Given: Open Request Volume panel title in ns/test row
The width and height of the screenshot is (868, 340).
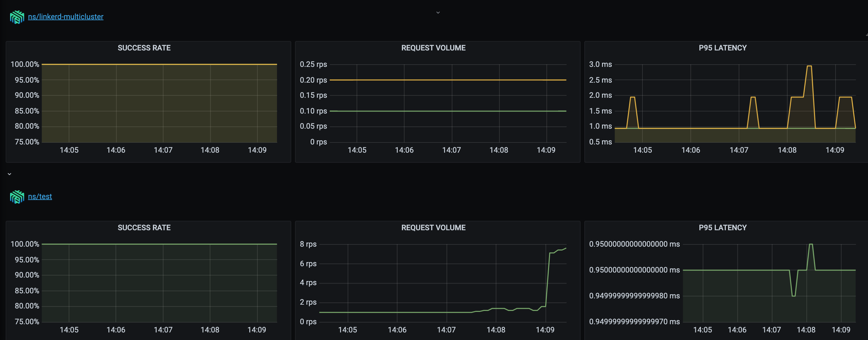Looking at the screenshot, I should pos(433,228).
